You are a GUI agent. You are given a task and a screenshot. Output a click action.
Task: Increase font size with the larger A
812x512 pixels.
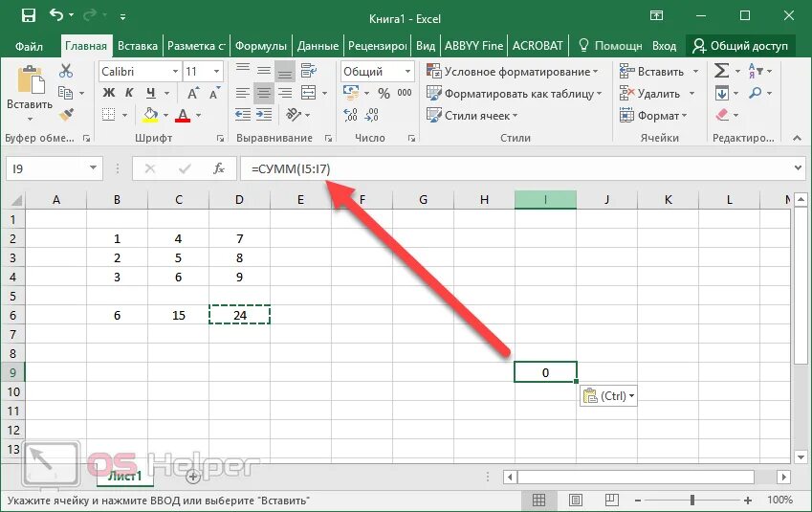coord(192,94)
